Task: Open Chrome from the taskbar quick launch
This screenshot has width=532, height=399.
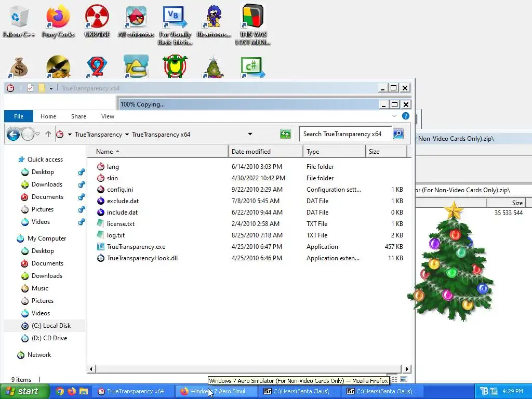Action: pyautogui.click(x=60, y=391)
